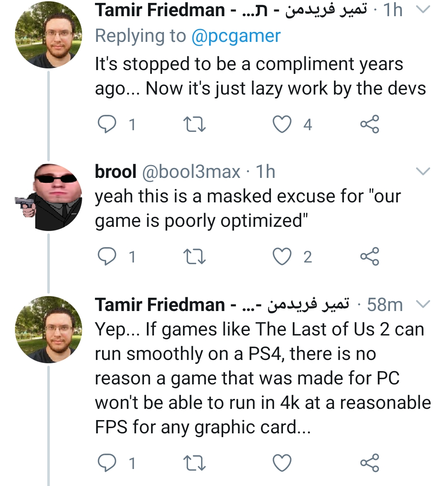Like Tamir's tweet with 4 likes
The width and height of the screenshot is (448, 486).
pyautogui.click(x=282, y=124)
